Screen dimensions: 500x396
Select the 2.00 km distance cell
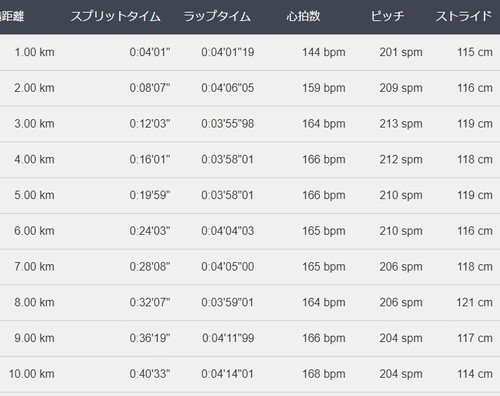coord(34,88)
